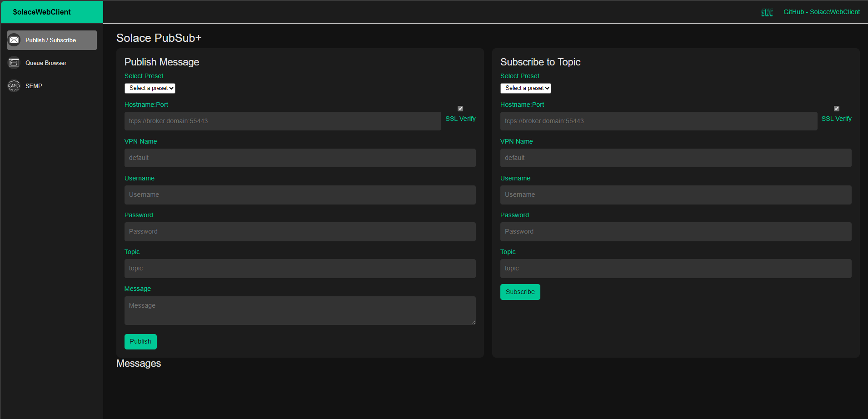Click the Subscribe to Topic heading

540,62
